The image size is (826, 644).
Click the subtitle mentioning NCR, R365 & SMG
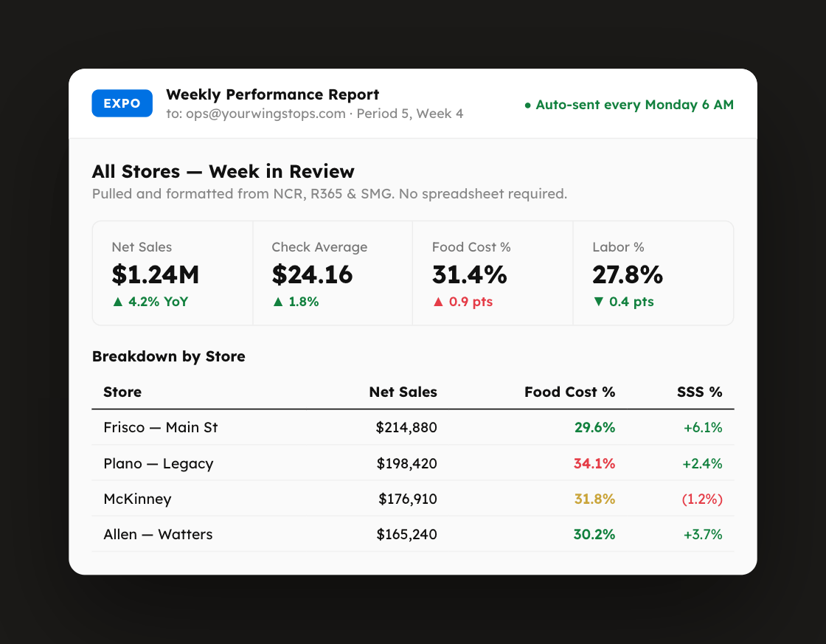coord(329,194)
